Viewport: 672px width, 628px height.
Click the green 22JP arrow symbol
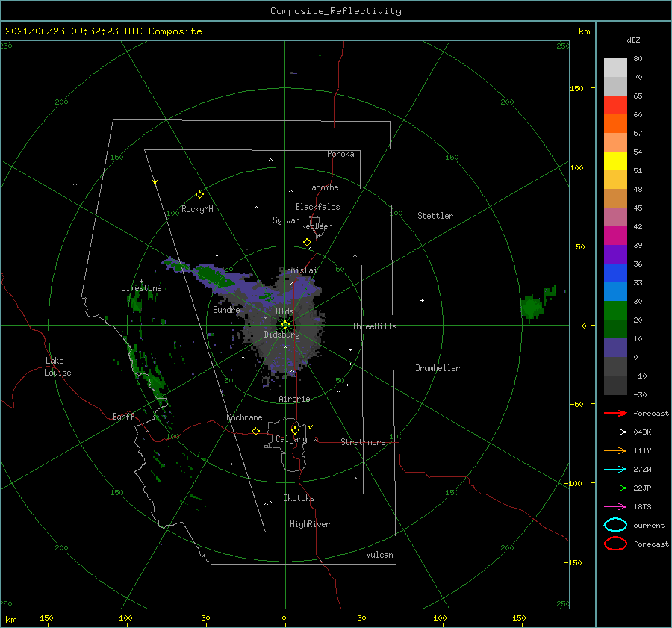615,488
